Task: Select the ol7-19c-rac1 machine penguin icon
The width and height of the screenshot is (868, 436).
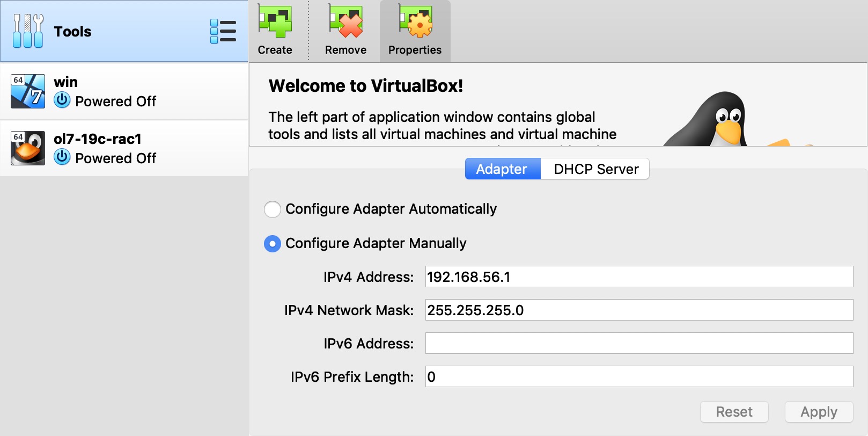Action: (28, 148)
